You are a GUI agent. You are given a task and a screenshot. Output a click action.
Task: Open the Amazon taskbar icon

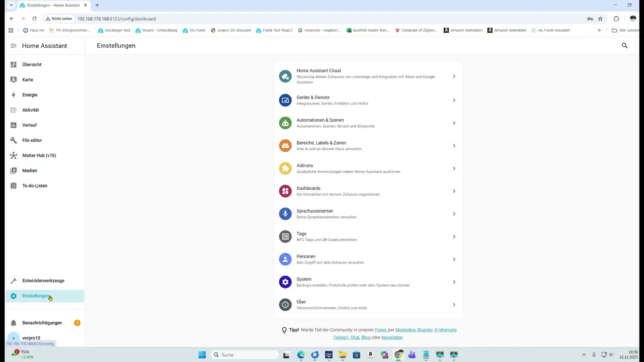tap(370, 355)
